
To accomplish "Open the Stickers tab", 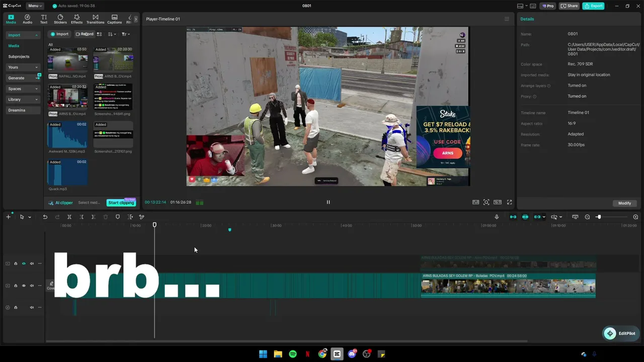I will coord(60,19).
